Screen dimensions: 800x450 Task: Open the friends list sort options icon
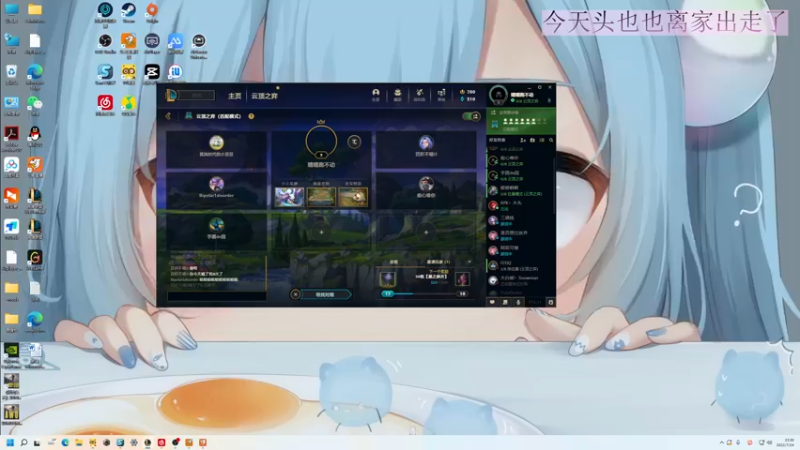tap(542, 140)
